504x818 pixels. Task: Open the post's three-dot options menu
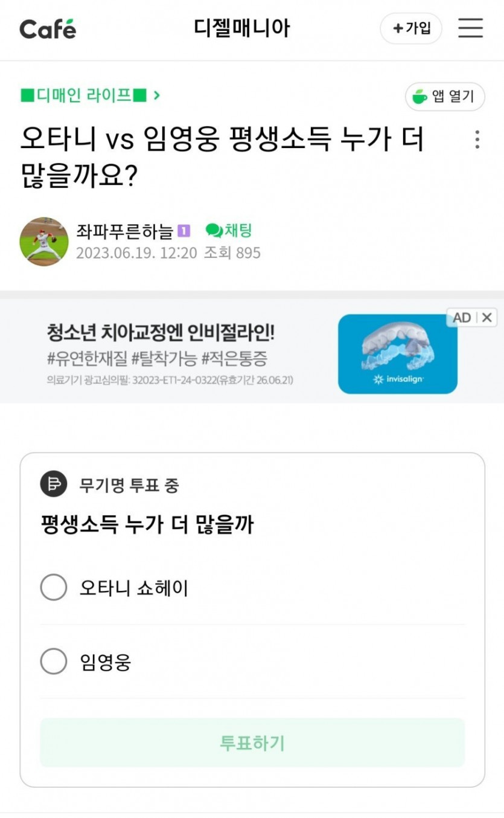click(477, 140)
